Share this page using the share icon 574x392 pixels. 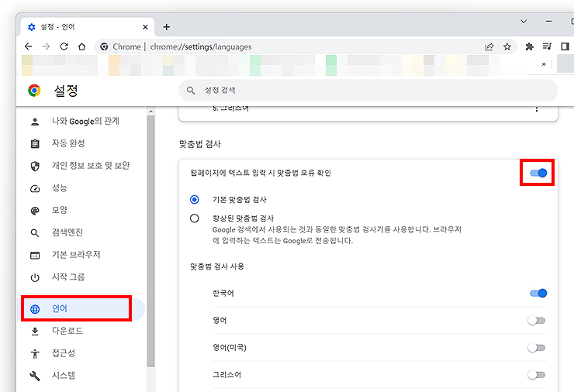pyautogui.click(x=489, y=46)
